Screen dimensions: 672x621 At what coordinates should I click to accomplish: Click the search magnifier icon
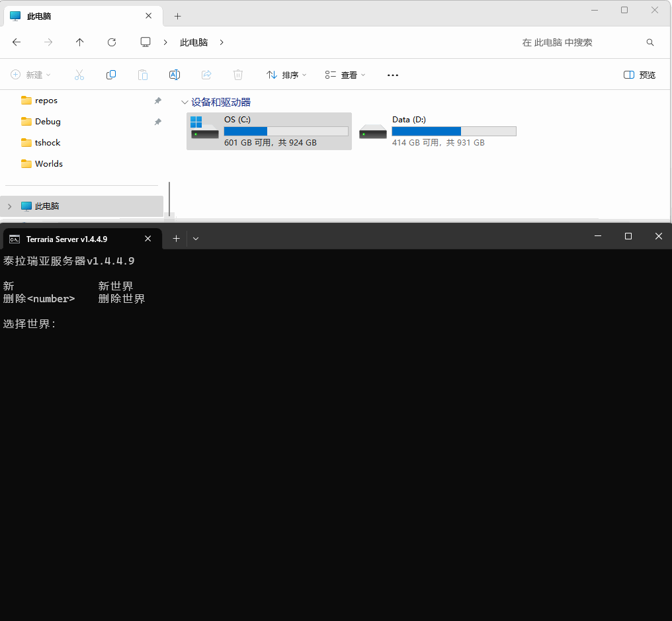pyautogui.click(x=650, y=42)
